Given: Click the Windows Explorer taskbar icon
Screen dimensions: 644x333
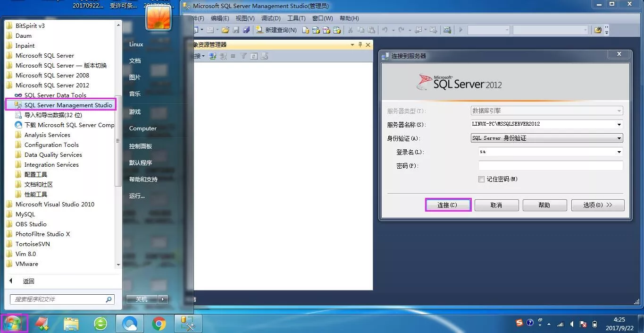Looking at the screenshot, I should pos(71,324).
